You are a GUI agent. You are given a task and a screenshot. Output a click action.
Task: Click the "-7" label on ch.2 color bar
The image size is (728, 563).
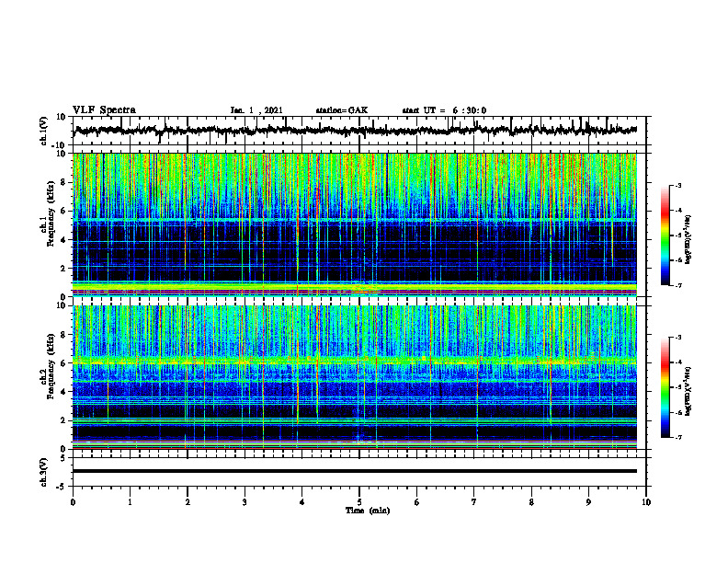tap(677, 438)
